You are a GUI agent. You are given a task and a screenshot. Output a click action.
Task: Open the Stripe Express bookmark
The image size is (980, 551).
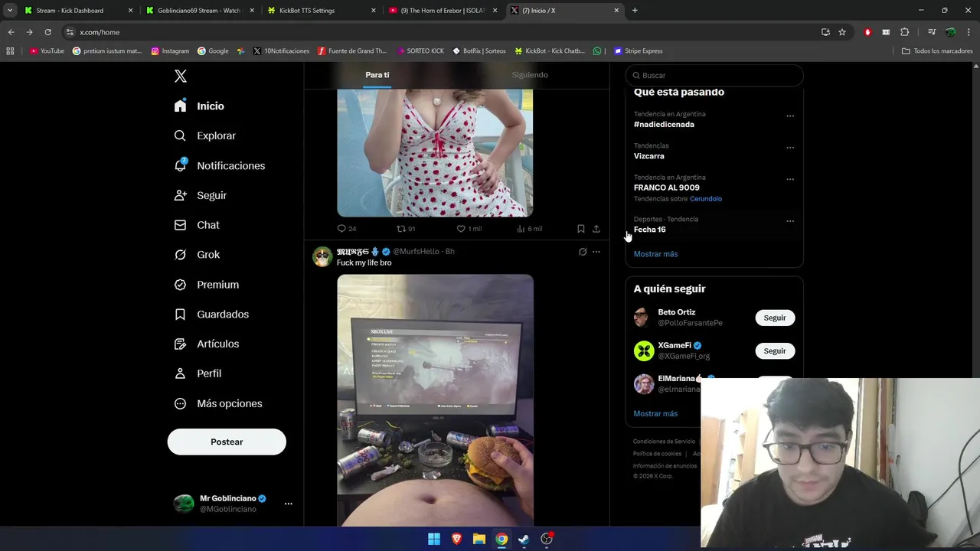click(639, 51)
